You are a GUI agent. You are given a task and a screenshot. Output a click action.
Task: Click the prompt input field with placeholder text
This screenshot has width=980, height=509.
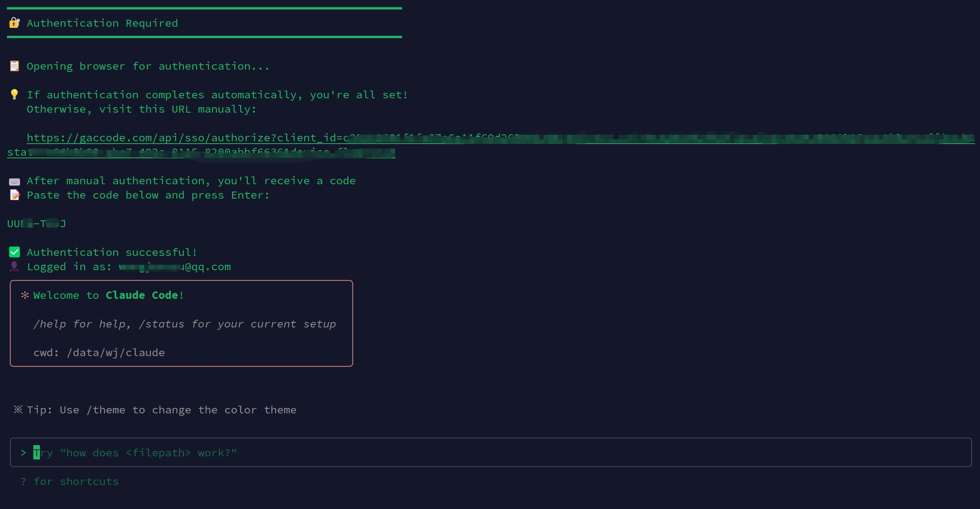click(491, 452)
